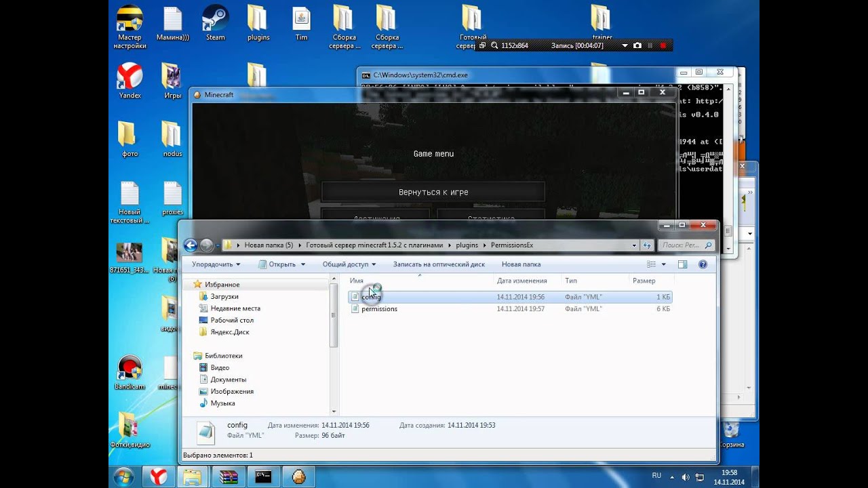Select the Игры desktop icon
The height and width of the screenshot is (488, 868).
tap(172, 81)
